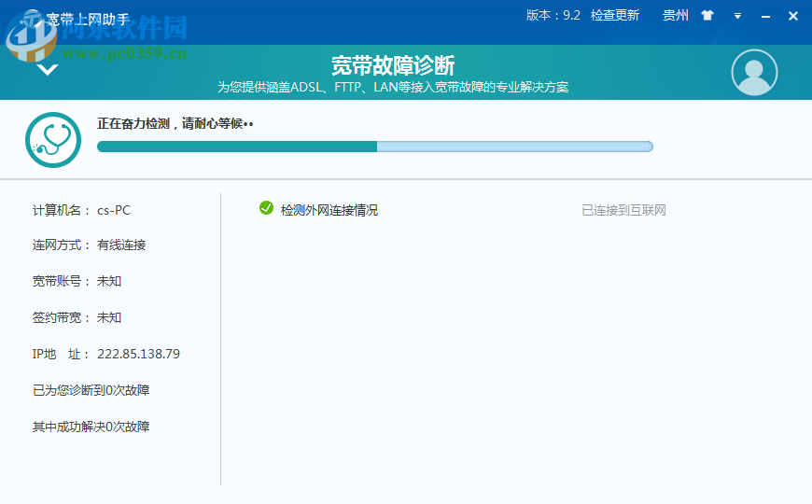Click the 版本：9.2 version label
Screen dimensions: 812x504
point(553,15)
